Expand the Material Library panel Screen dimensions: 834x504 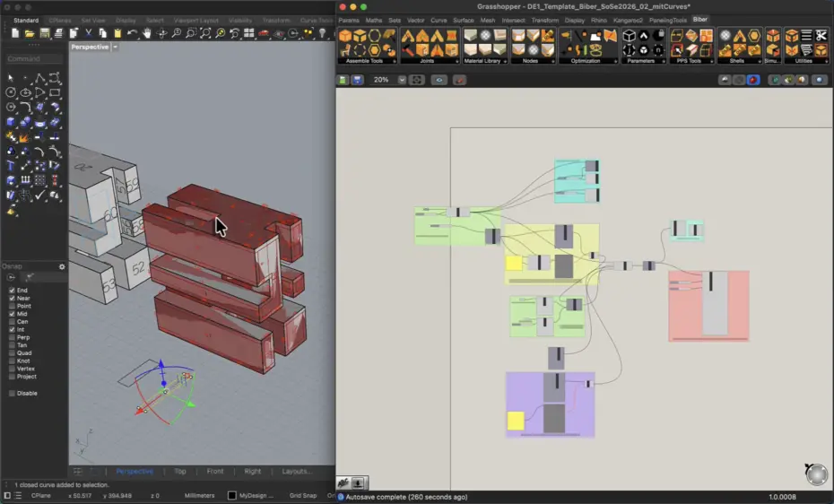pos(505,61)
